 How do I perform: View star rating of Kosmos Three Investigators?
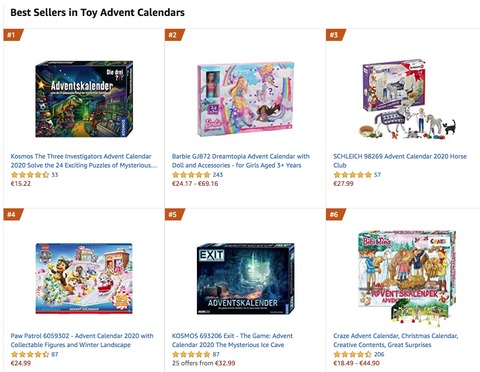30,175
